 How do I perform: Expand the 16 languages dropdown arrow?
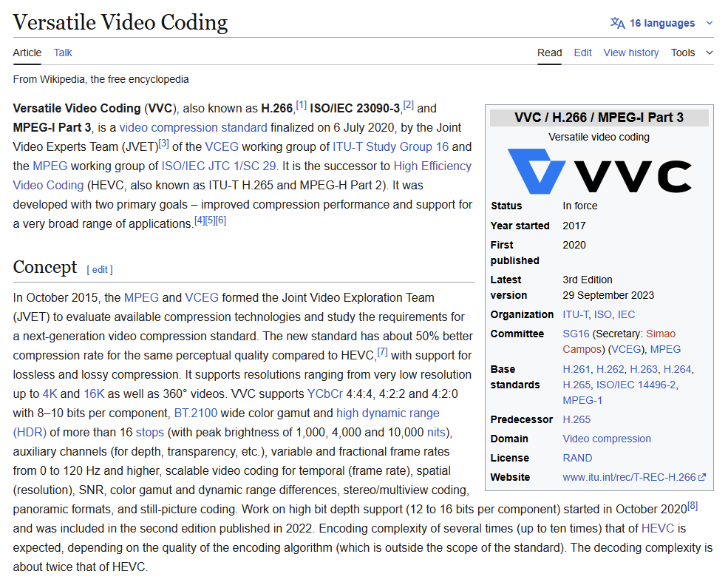[x=709, y=23]
